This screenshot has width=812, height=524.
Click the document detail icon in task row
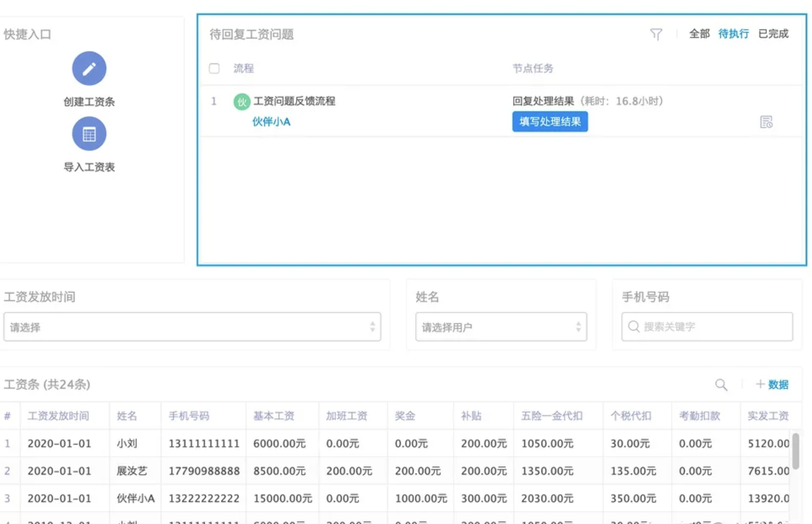point(766,122)
